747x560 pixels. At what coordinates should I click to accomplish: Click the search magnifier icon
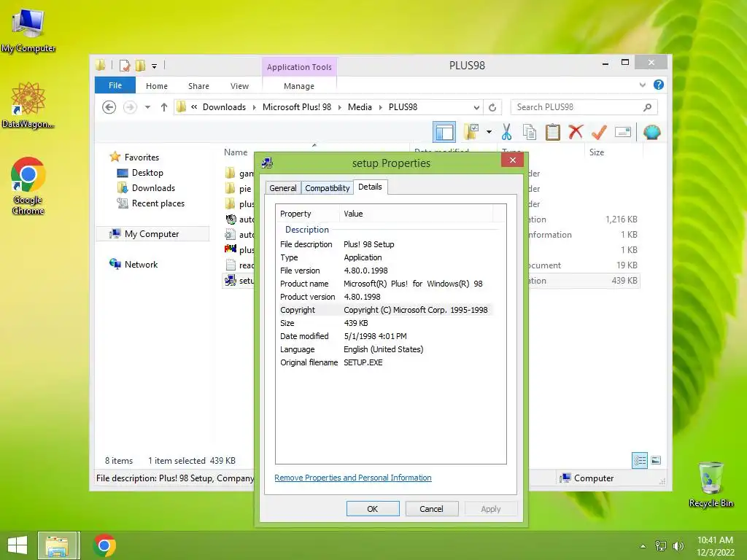pyautogui.click(x=647, y=107)
